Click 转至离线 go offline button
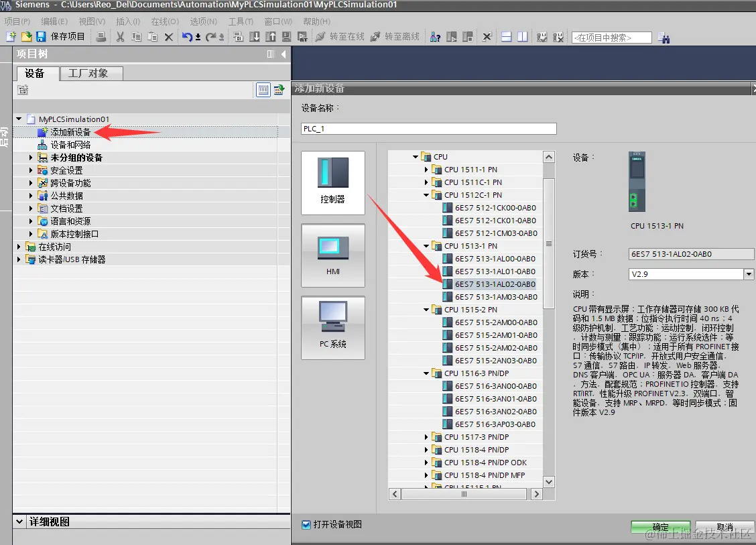The height and width of the screenshot is (545, 756). tap(395, 37)
